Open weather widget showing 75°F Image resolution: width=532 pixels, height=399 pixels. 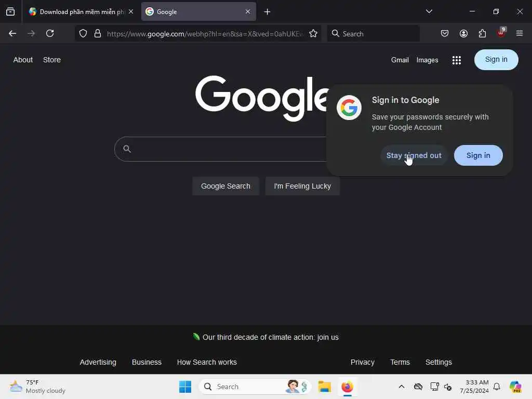click(37, 387)
